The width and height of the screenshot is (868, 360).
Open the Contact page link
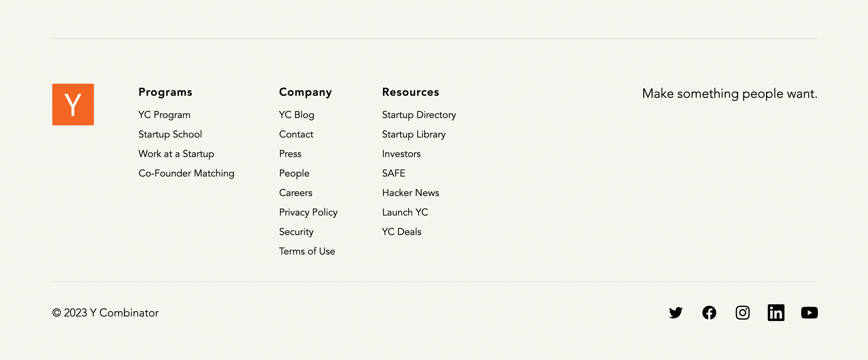pos(296,134)
